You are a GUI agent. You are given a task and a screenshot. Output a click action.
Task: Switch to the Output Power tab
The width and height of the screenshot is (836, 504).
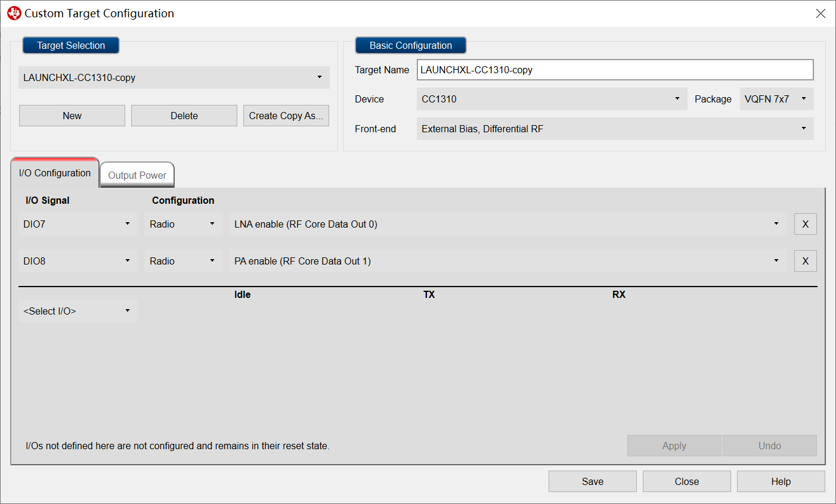[x=137, y=175]
